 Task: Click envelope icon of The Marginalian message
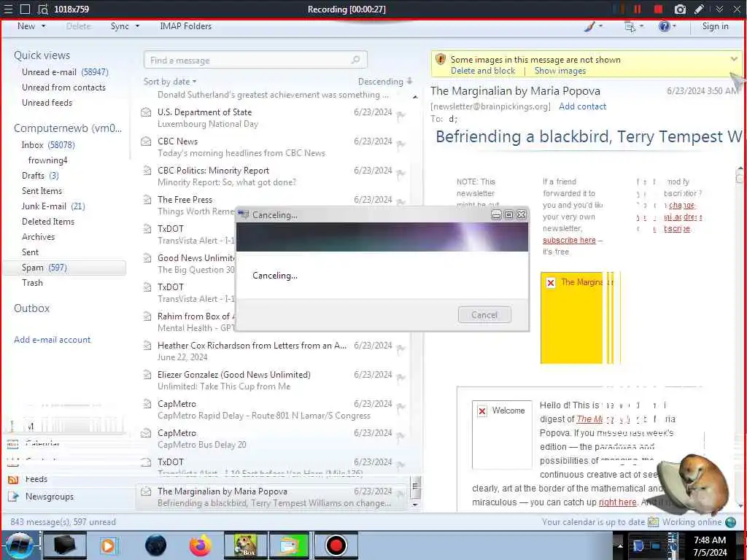point(146,491)
